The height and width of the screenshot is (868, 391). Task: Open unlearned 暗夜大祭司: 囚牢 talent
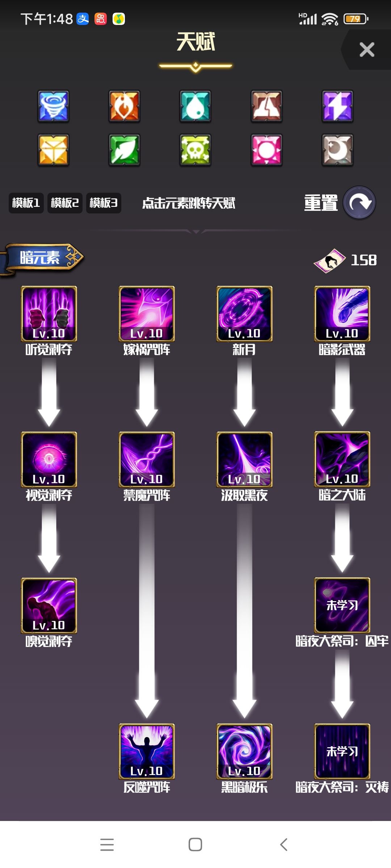(342, 605)
